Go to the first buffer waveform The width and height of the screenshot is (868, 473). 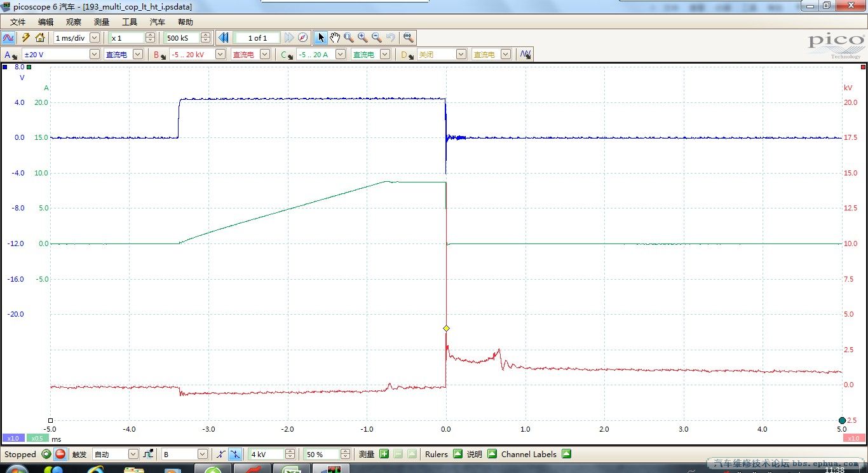click(223, 38)
